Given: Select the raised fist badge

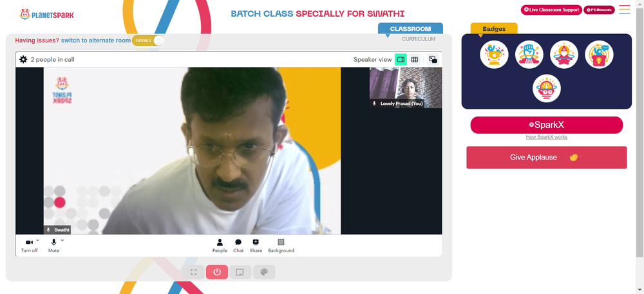Looking at the screenshot, I should tap(529, 55).
